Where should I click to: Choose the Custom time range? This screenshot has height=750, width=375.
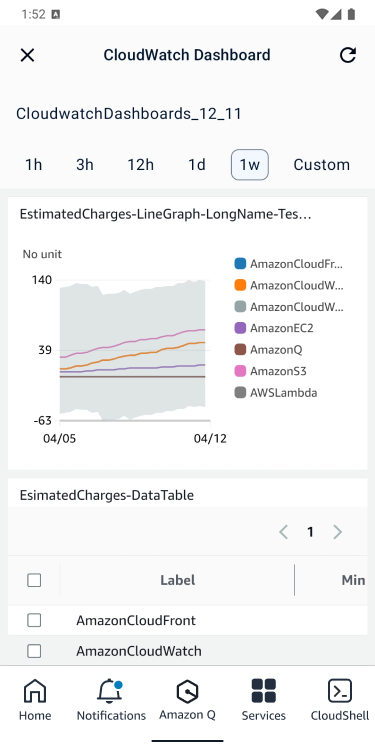321,165
